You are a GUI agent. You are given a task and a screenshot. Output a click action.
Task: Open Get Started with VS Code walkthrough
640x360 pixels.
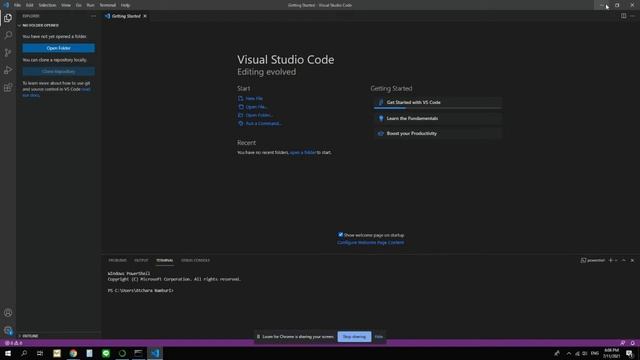tap(438, 102)
